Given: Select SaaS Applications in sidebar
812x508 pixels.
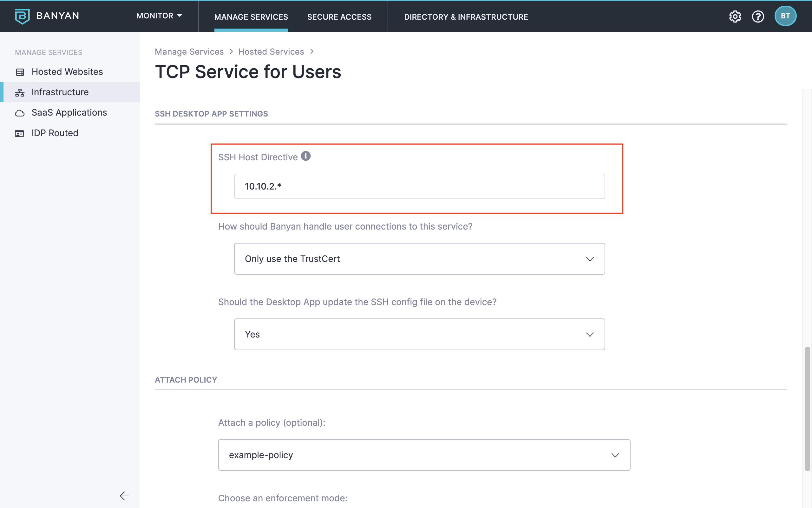Looking at the screenshot, I should (70, 112).
